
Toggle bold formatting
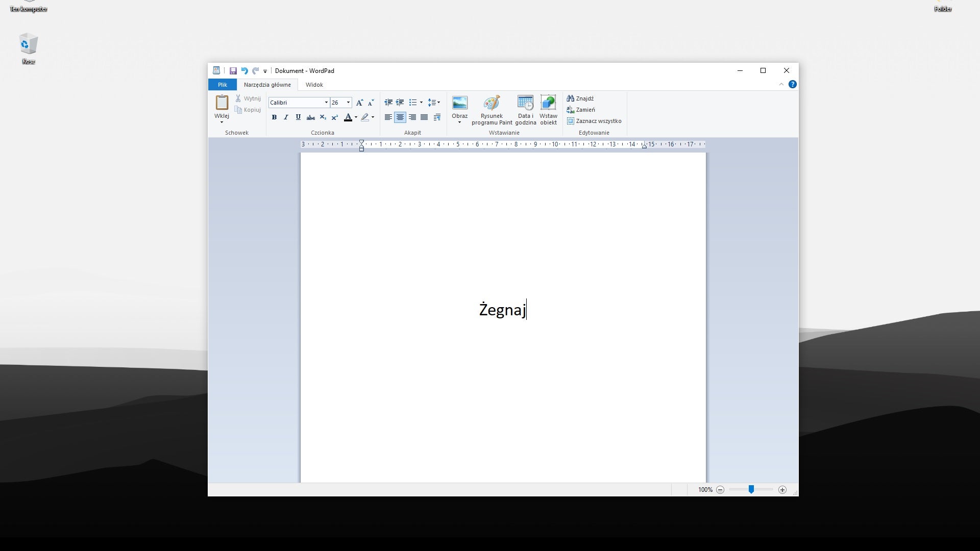point(274,117)
